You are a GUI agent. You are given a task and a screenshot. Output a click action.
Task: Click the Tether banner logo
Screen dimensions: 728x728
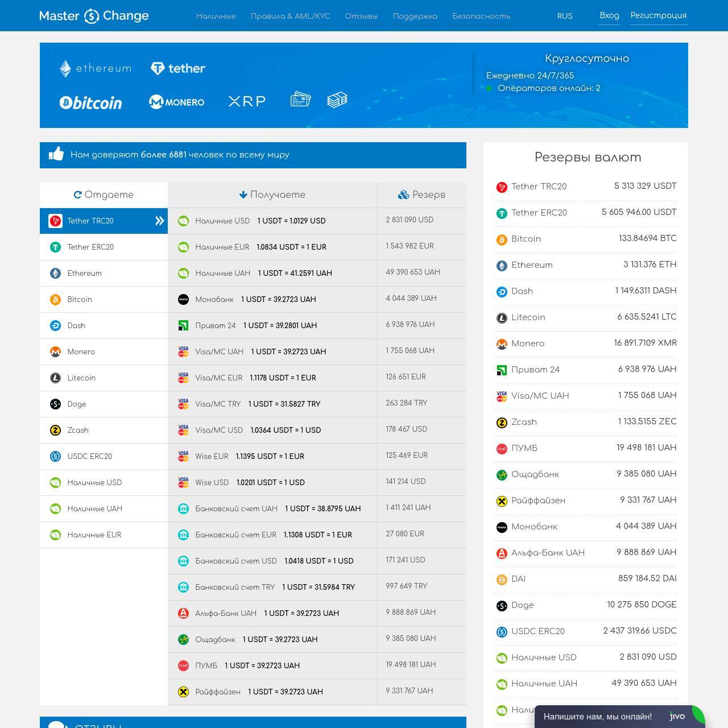click(x=178, y=68)
